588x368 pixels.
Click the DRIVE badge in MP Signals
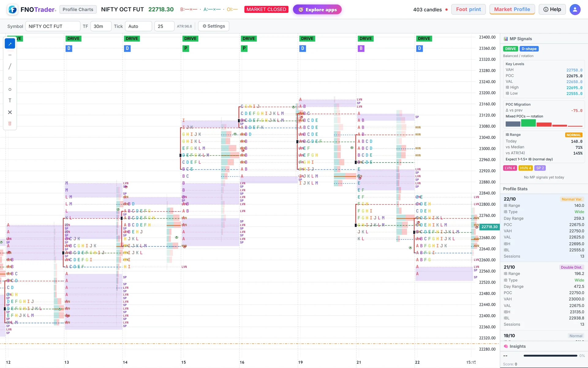tap(511, 49)
